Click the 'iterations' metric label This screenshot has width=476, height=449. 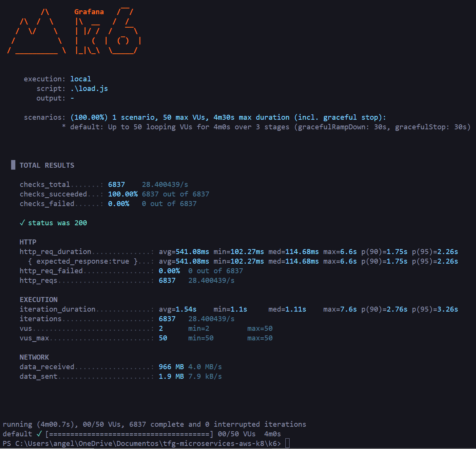(41, 319)
